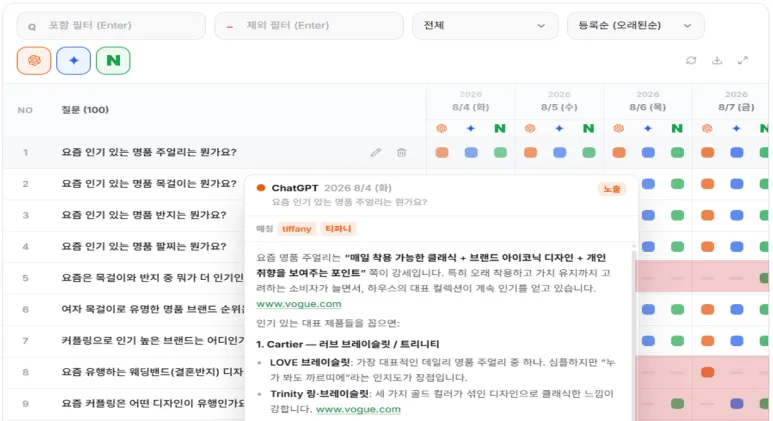
Task: Click heading 1. Cartier — 러브 브레이슬릿 / 트리니티
Action: [348, 344]
